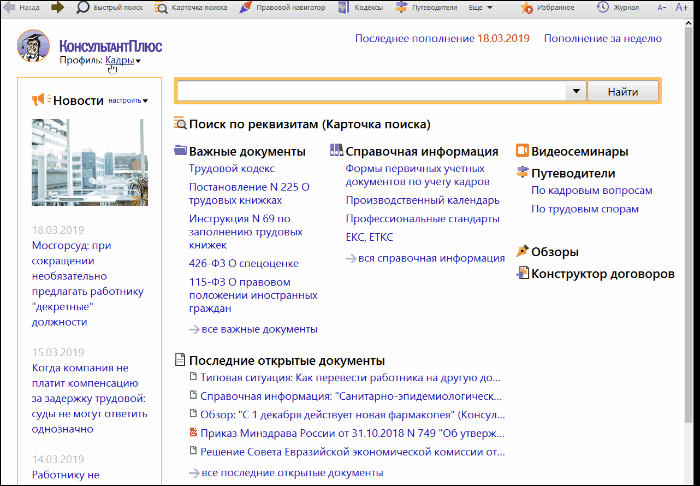Open 426-ФЗ О спецоценке link

pyautogui.click(x=244, y=263)
